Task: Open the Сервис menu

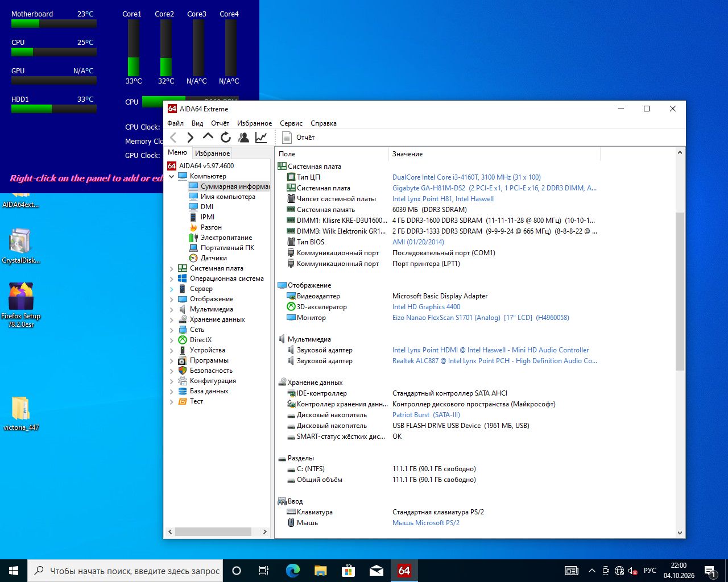Action: (291, 123)
